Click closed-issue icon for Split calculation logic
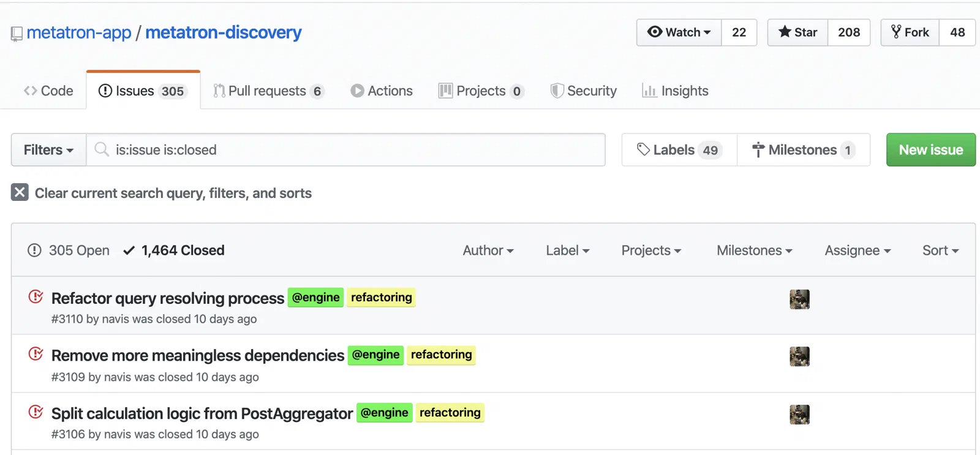980x455 pixels. tap(36, 412)
